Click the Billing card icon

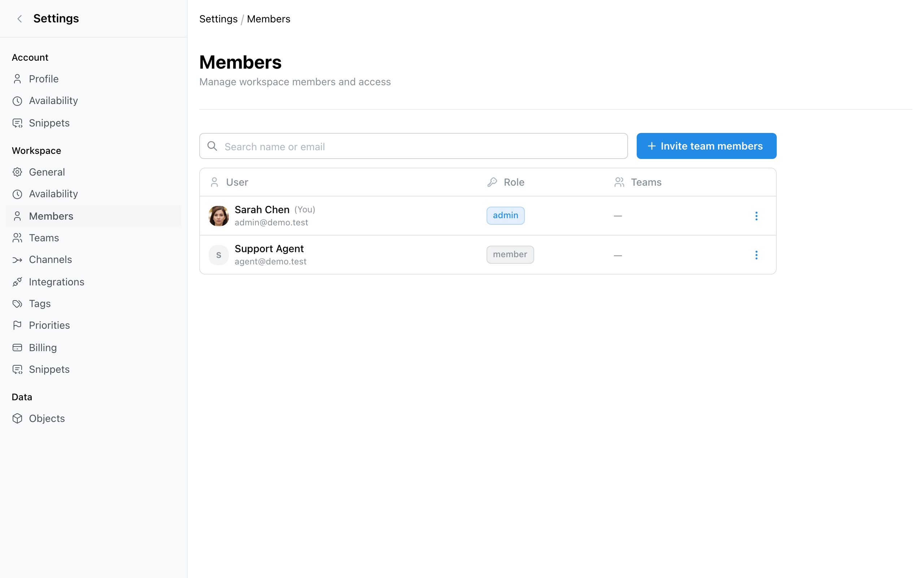[17, 348]
